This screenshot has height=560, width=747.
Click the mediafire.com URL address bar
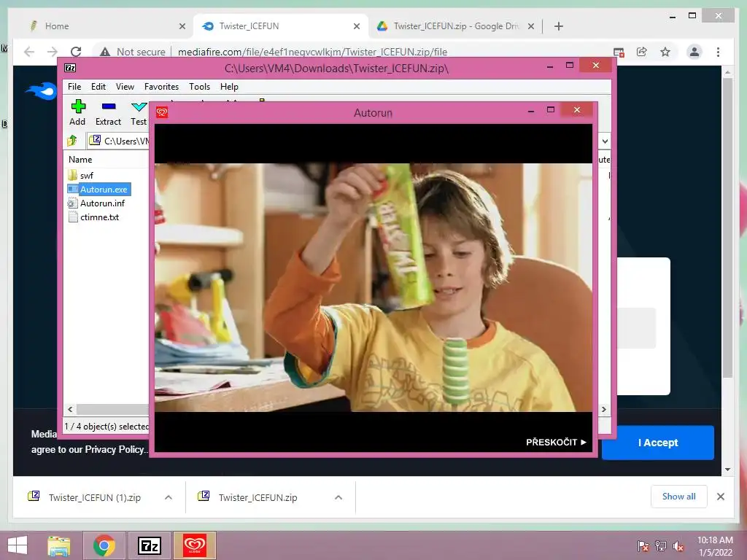312,52
